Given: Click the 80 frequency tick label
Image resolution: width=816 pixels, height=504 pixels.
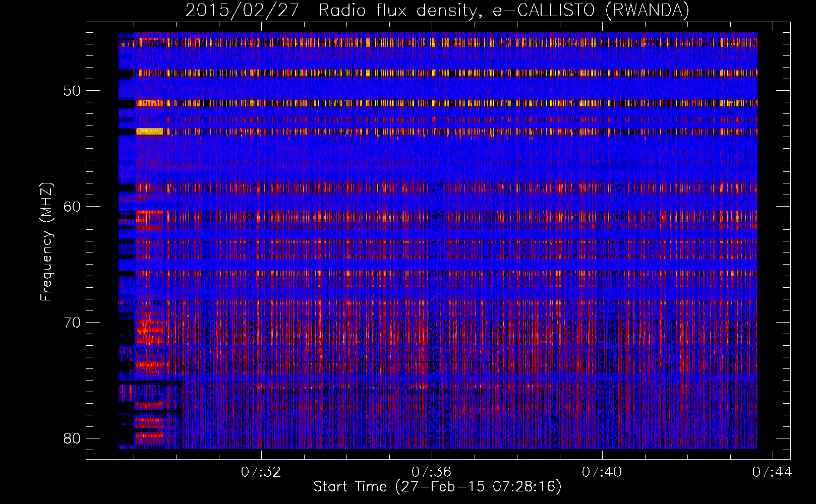Looking at the screenshot, I should pos(72,438).
